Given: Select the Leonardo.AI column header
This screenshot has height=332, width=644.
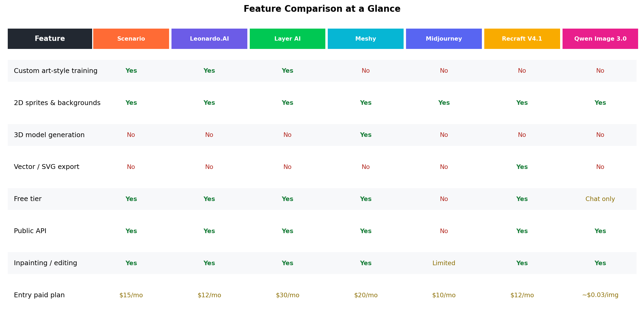Looking at the screenshot, I should (x=209, y=39).
